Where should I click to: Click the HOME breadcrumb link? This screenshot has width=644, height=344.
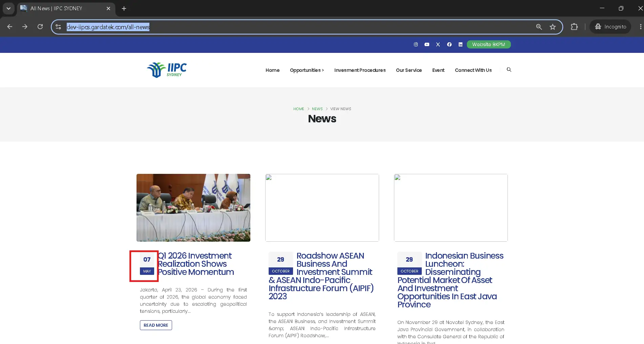pyautogui.click(x=299, y=109)
